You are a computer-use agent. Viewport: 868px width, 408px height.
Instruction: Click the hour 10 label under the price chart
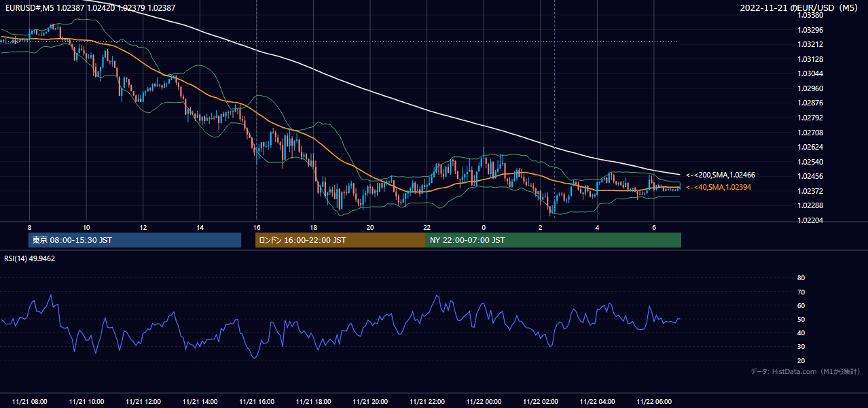pos(86,227)
